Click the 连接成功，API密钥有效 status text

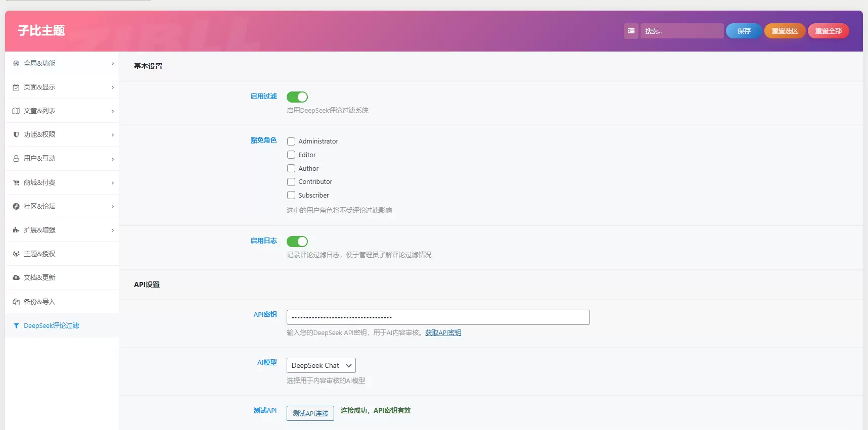[376, 411]
